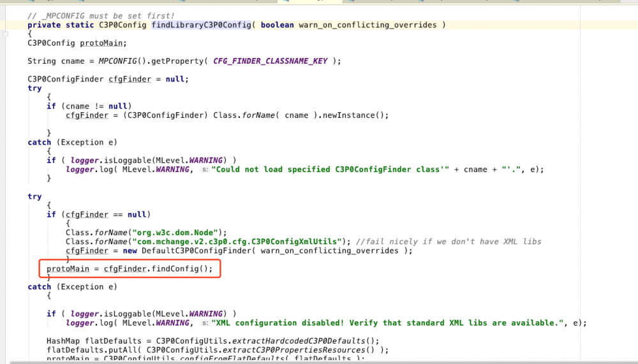Click warn_on_conflicting_overrides parameter in the method signature
This screenshot has height=364, width=638.
(x=367, y=25)
